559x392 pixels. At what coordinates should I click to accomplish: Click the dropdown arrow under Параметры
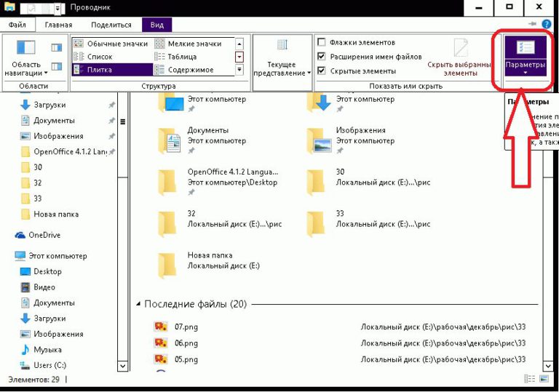tap(526, 73)
